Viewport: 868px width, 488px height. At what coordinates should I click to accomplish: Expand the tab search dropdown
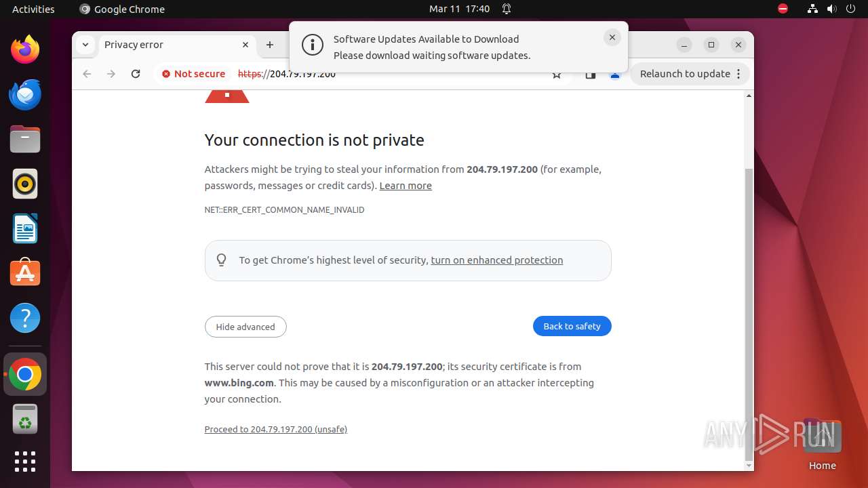(85, 45)
